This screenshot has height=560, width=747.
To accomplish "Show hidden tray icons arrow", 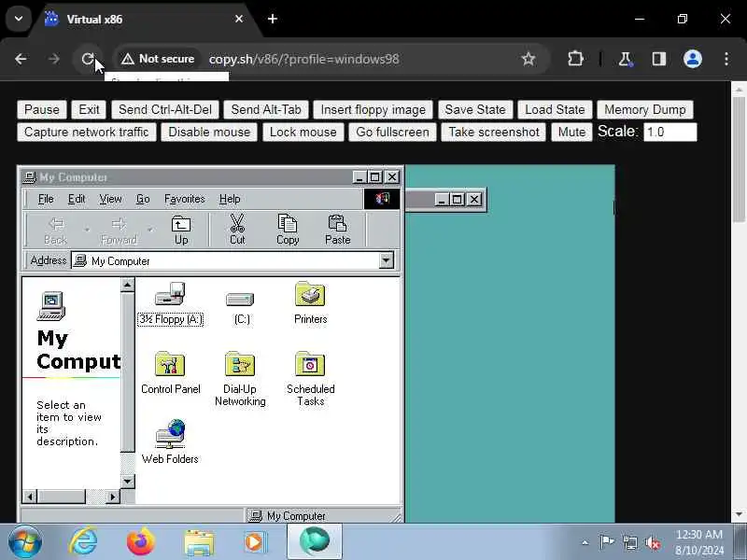I will 585,542.
